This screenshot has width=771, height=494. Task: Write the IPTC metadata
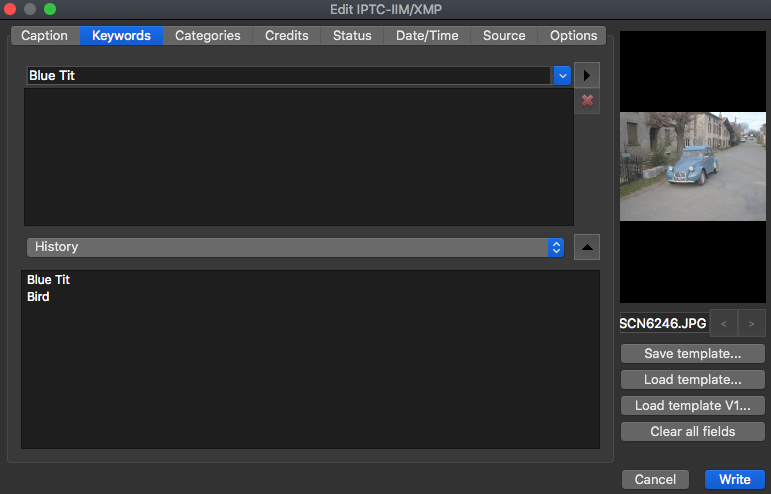[735, 479]
